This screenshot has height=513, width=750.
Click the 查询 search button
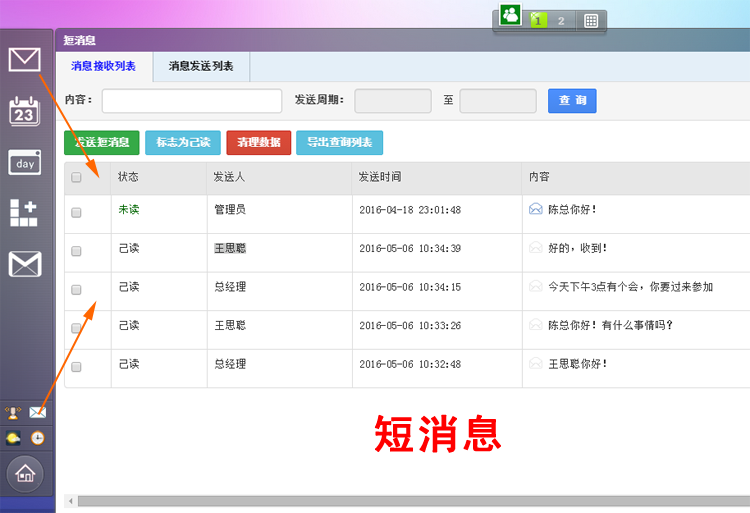click(572, 100)
